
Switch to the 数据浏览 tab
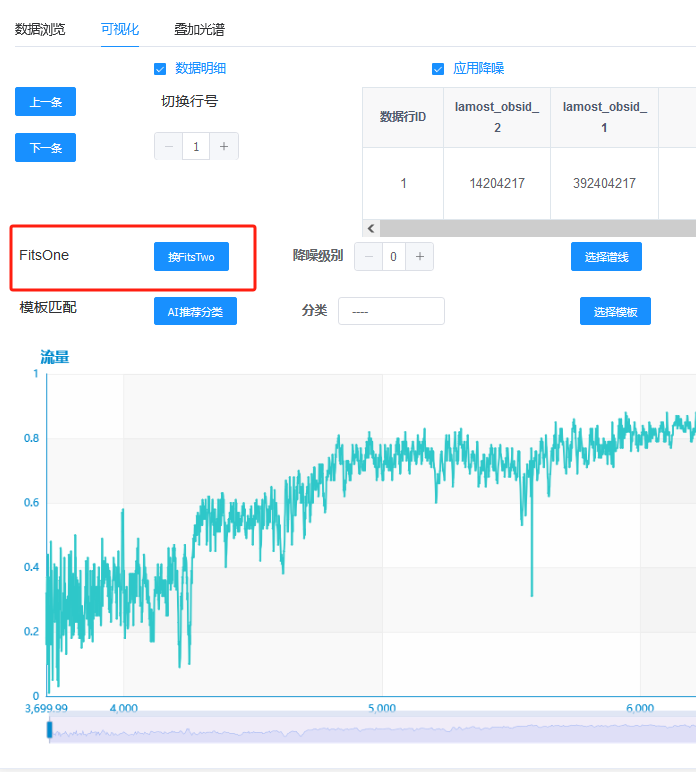point(40,29)
